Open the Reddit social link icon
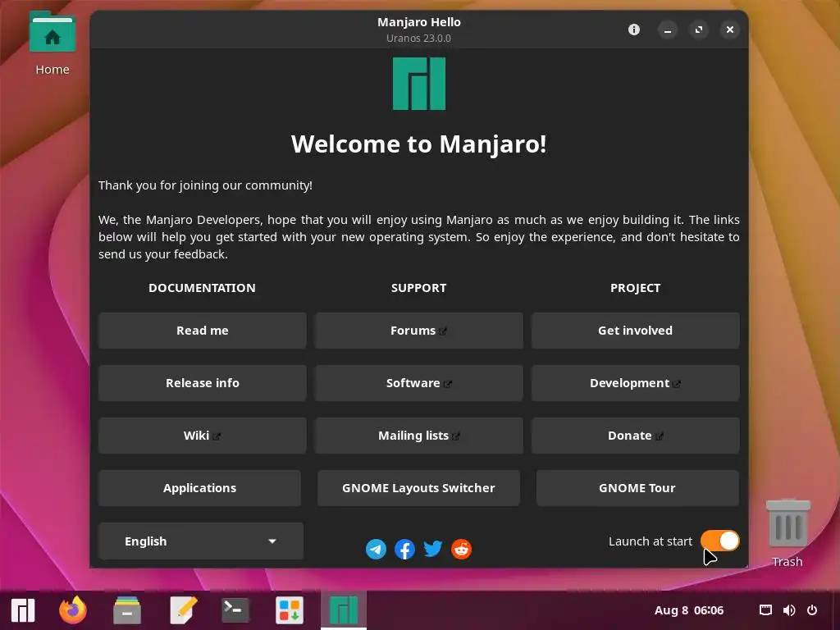This screenshot has height=630, width=840. coord(461,549)
